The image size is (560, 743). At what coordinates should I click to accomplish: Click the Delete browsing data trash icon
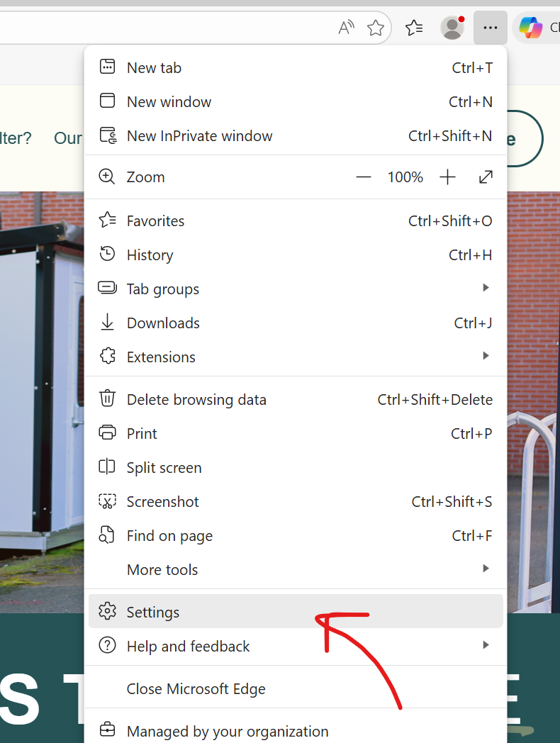[107, 398]
